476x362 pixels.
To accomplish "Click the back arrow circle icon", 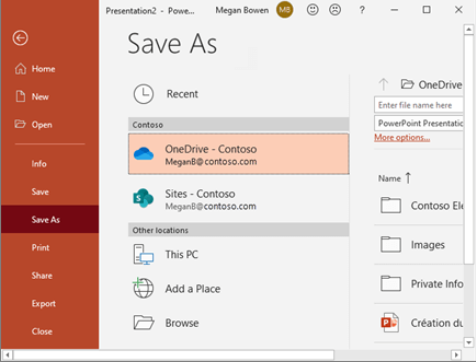I will 20,38.
